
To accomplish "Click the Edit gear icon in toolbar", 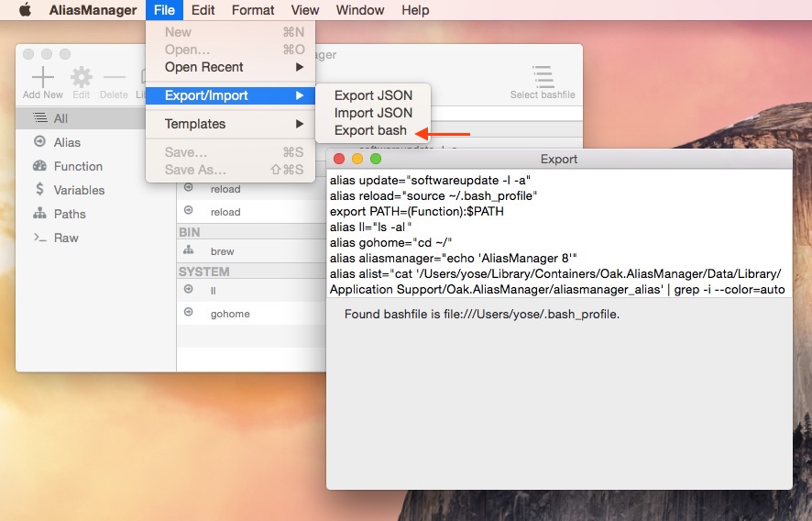I will 82,77.
